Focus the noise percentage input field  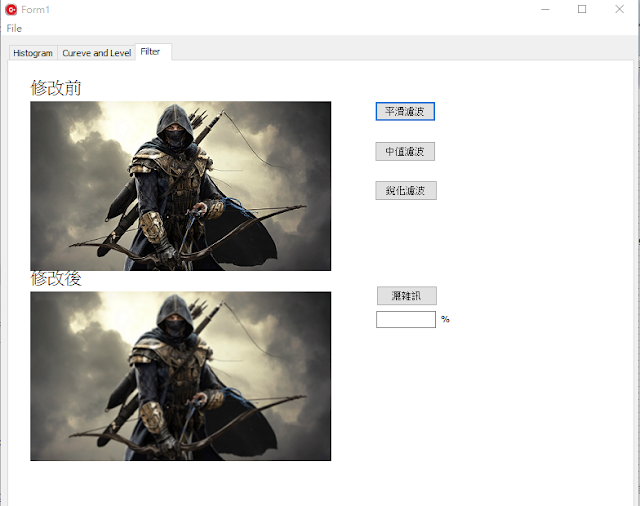406,319
